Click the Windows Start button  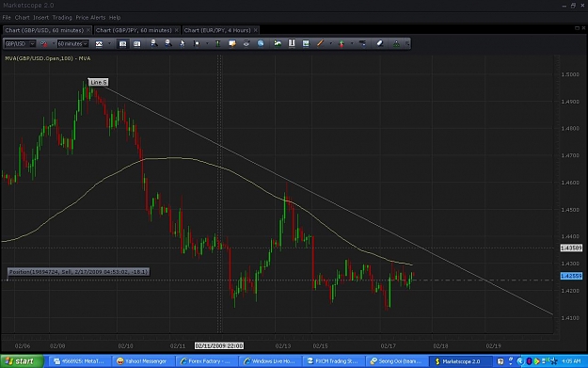tap(22, 361)
